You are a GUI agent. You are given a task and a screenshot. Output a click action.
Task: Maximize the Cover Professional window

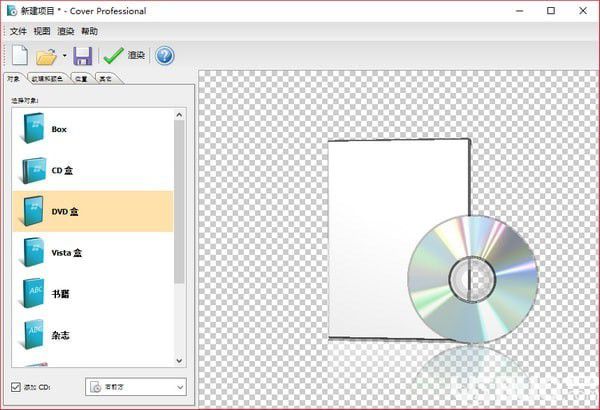551,11
